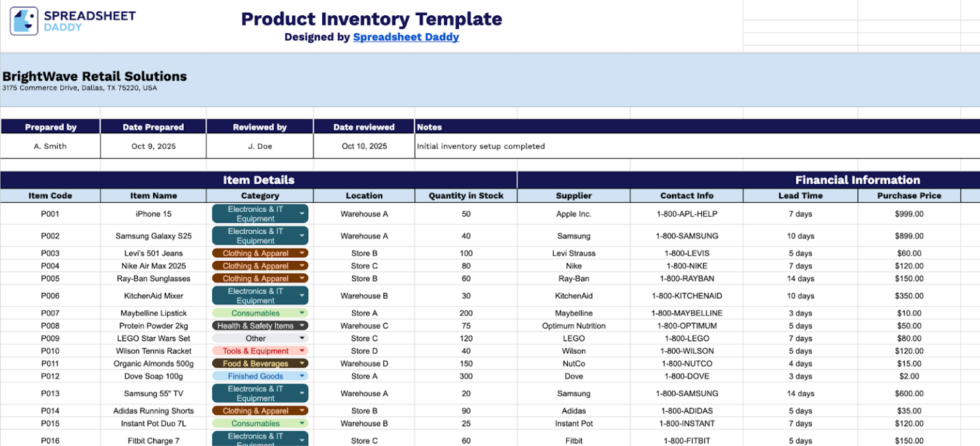Open the Finished Goods dropdown for Dove Soap 100g
The image size is (980, 446).
(x=301, y=376)
